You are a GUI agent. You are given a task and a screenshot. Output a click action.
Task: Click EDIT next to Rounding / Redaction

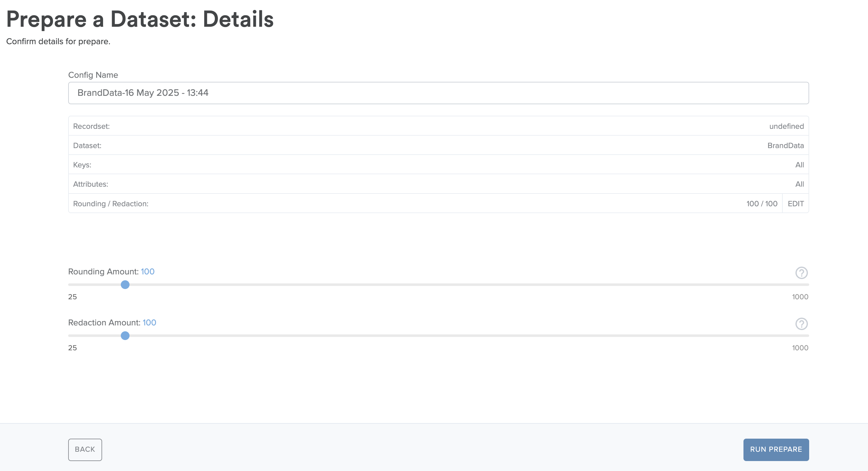795,204
